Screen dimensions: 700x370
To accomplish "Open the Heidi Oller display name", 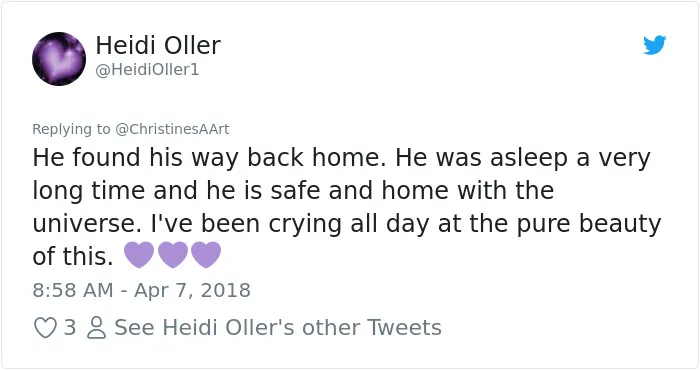I will click(x=158, y=45).
